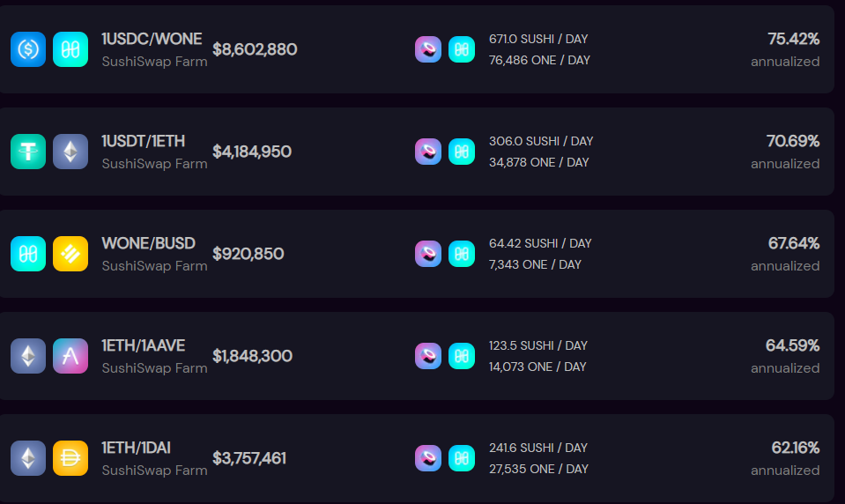Select the WONE/BUSD pair label
The height and width of the screenshot is (504, 845).
[x=149, y=243]
